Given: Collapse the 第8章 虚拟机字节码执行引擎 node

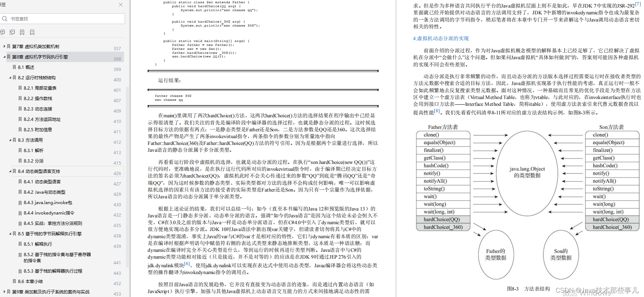Looking at the screenshot, I should (4, 57).
